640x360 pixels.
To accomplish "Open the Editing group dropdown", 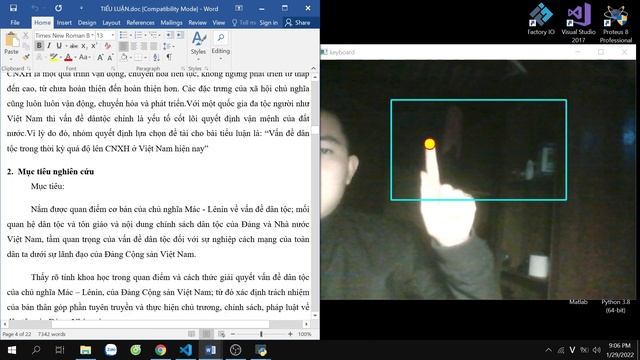I will click(x=220, y=46).
